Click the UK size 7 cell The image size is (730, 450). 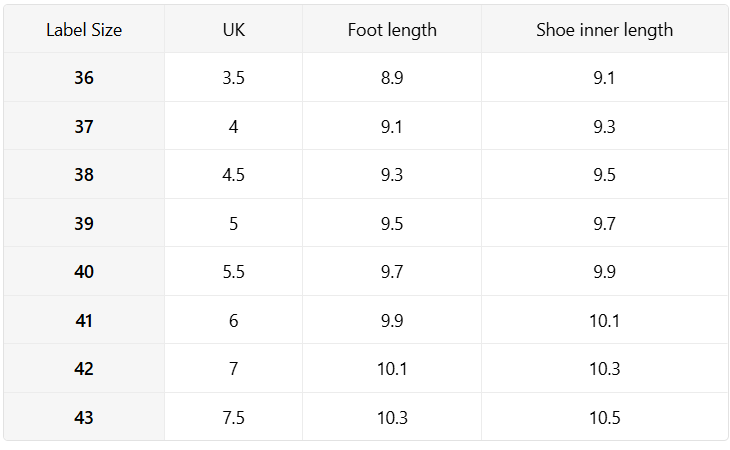click(x=234, y=369)
